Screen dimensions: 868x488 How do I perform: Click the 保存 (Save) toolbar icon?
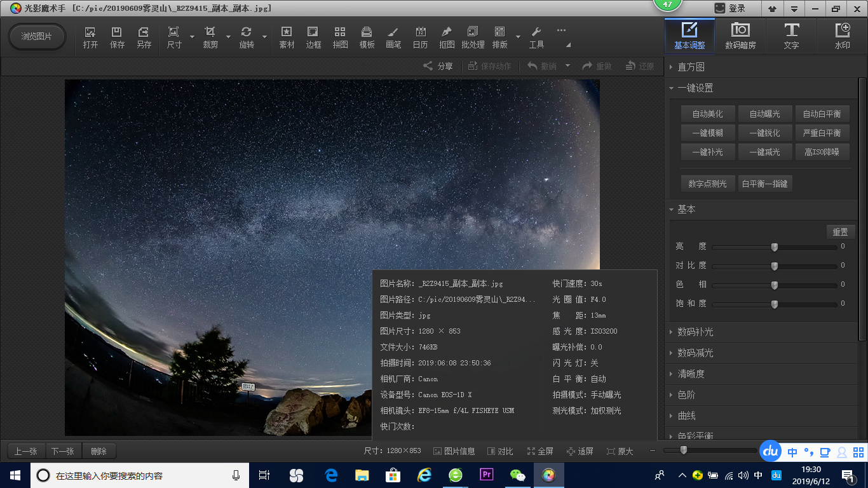117,37
